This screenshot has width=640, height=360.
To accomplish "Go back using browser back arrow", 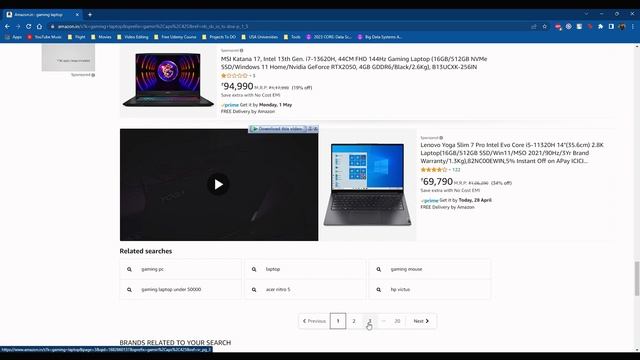I will pos(7,27).
